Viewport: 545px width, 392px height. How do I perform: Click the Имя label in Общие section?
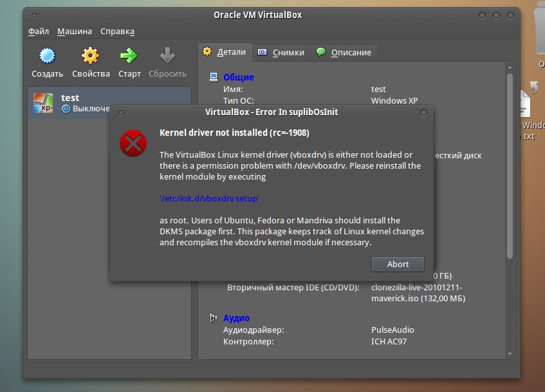coord(233,89)
